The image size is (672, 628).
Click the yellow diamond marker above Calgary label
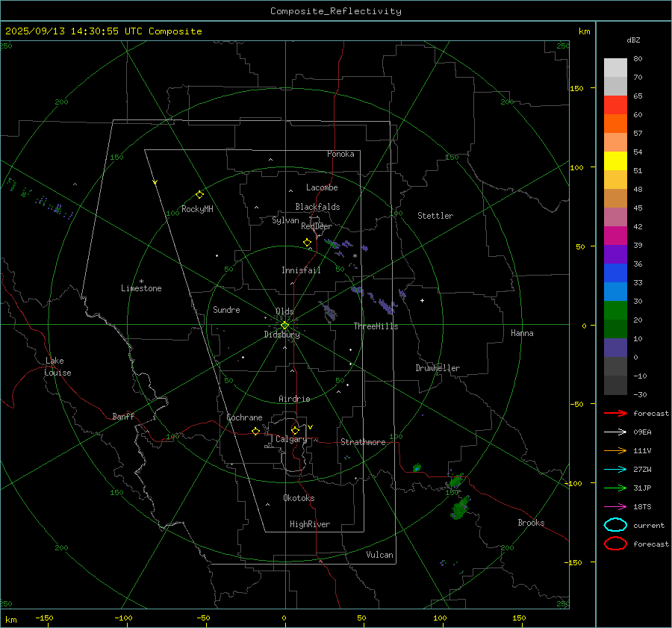(295, 430)
